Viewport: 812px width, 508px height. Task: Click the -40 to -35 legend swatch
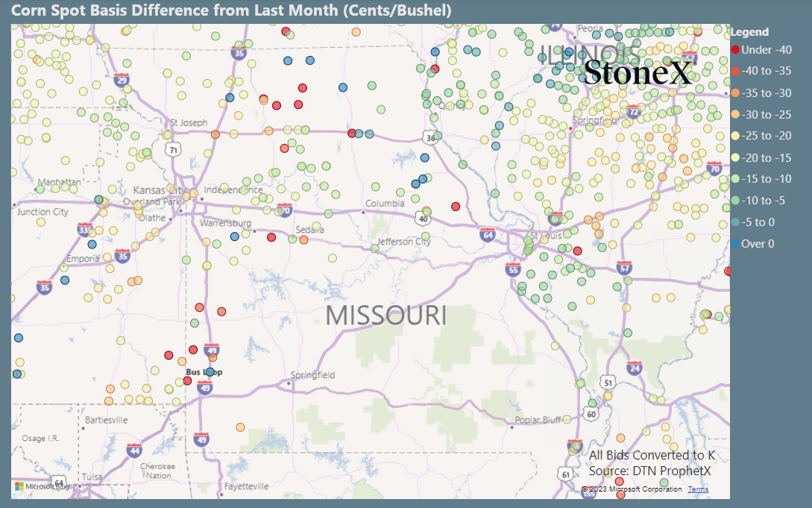[x=735, y=71]
